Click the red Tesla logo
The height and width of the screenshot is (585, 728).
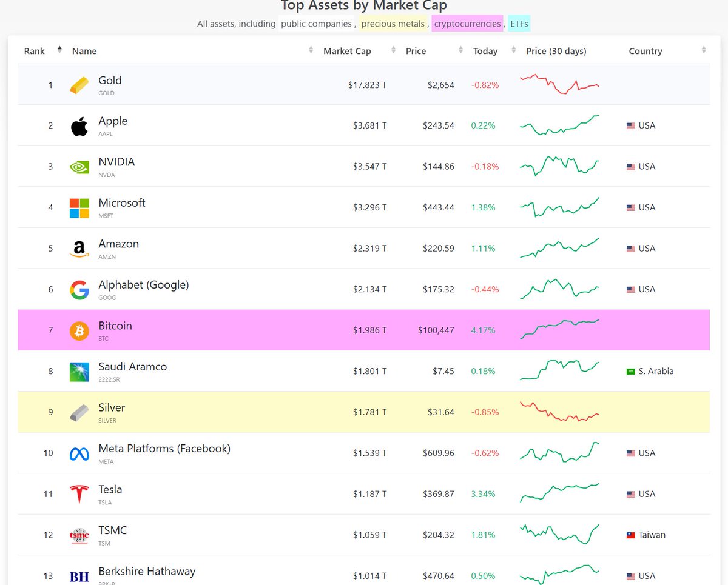click(x=79, y=494)
